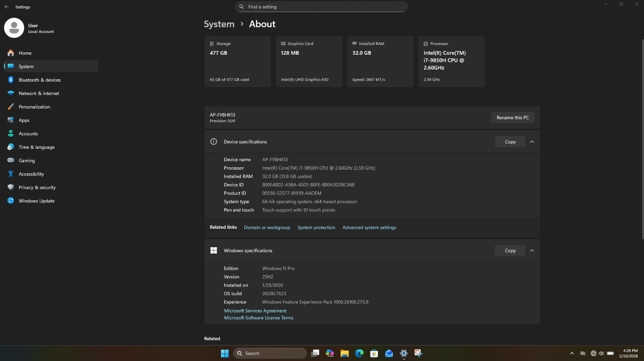This screenshot has width=644, height=361.
Task: Open Windows Update settings
Action: [x=51, y=201]
